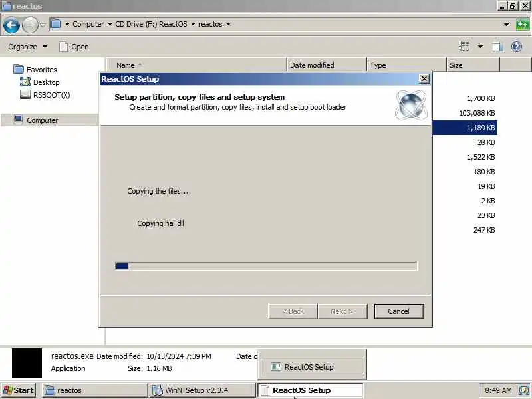Click the 103,088 KB size cell

pyautogui.click(x=477, y=113)
